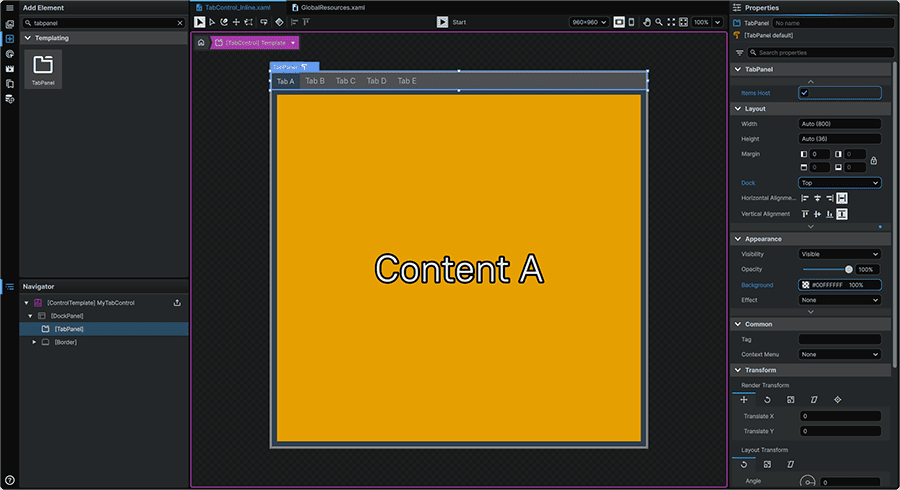Click the element name field 'No name'

click(x=833, y=23)
